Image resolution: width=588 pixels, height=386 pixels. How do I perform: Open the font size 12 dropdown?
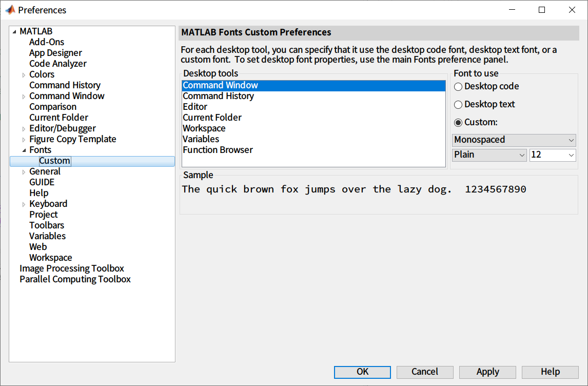(553, 155)
